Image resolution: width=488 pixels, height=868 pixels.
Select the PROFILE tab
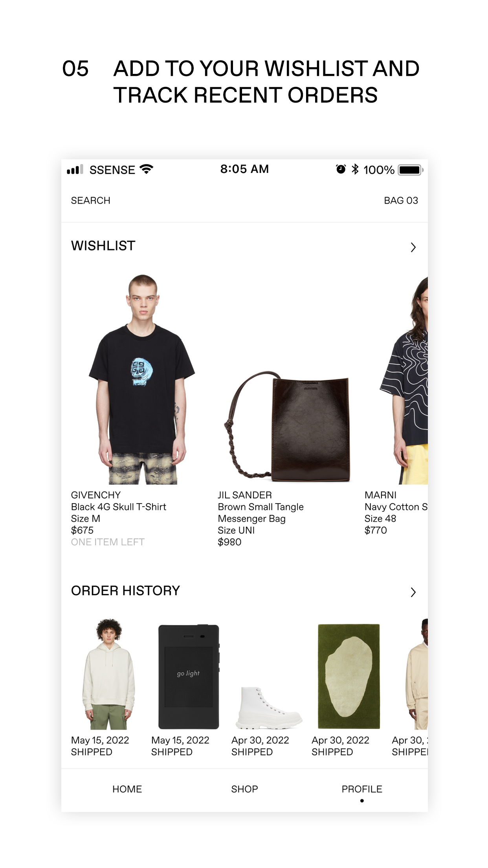click(362, 789)
